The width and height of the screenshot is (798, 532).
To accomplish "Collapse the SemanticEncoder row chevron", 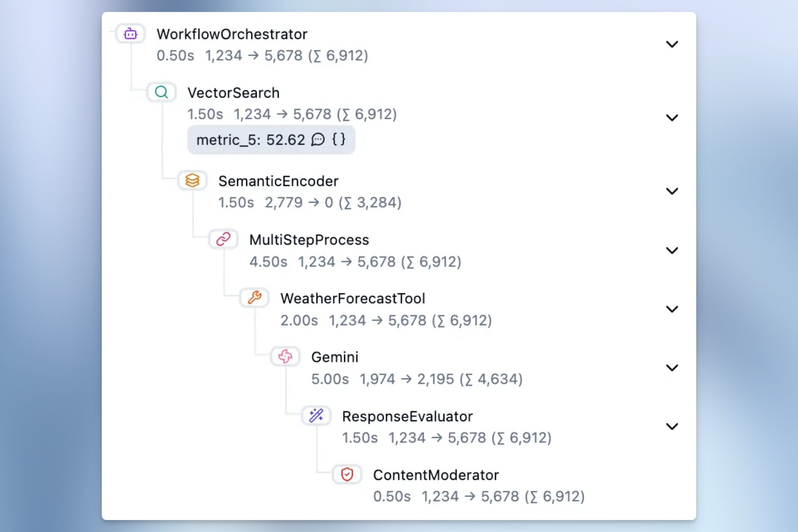I will [672, 191].
